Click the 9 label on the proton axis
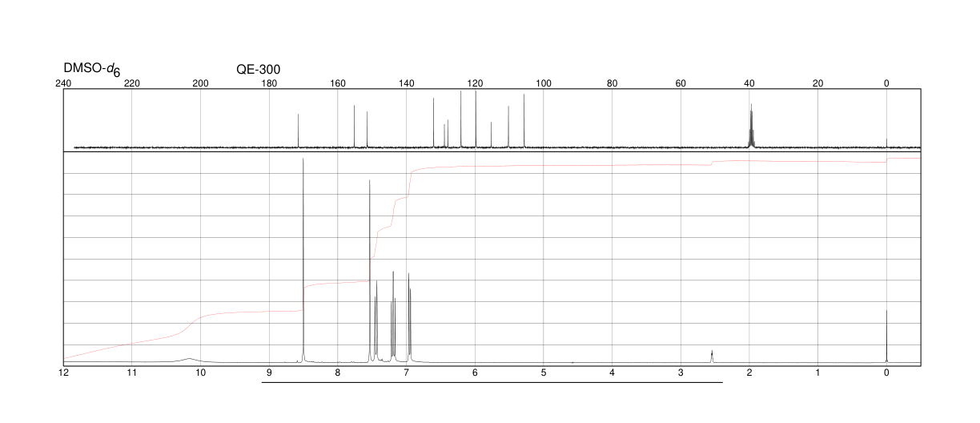Image resolution: width=980 pixels, height=423 pixels. coord(269,373)
